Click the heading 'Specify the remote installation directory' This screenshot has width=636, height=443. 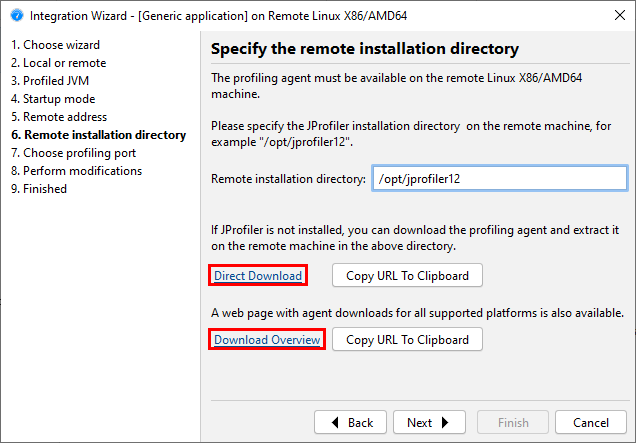tap(365, 49)
